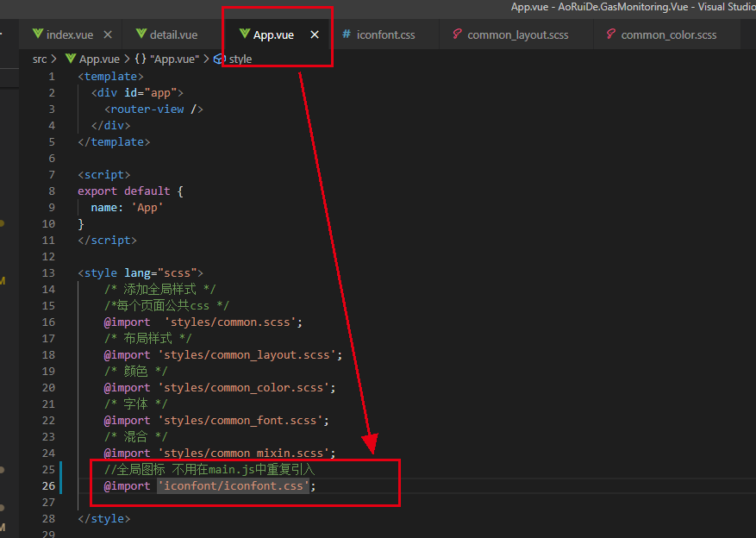Click the src breadcrumb segment
This screenshot has height=538, width=756.
[40, 59]
